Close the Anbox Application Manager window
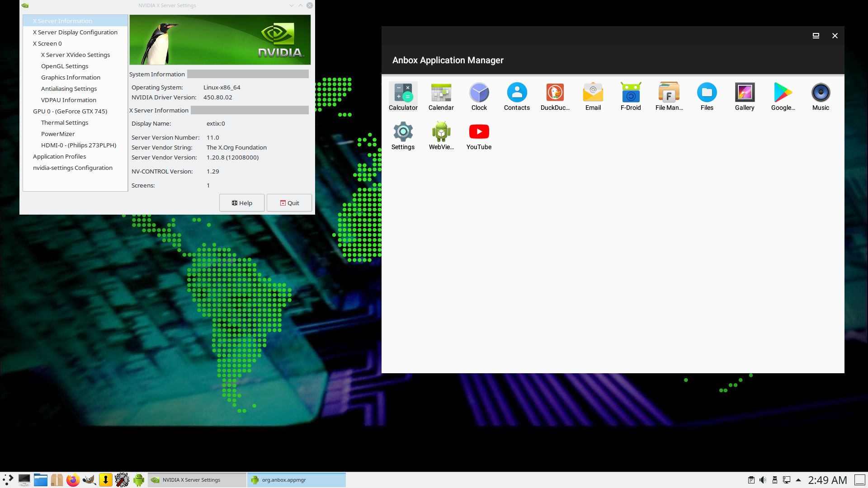This screenshot has height=488, width=868. click(x=835, y=36)
